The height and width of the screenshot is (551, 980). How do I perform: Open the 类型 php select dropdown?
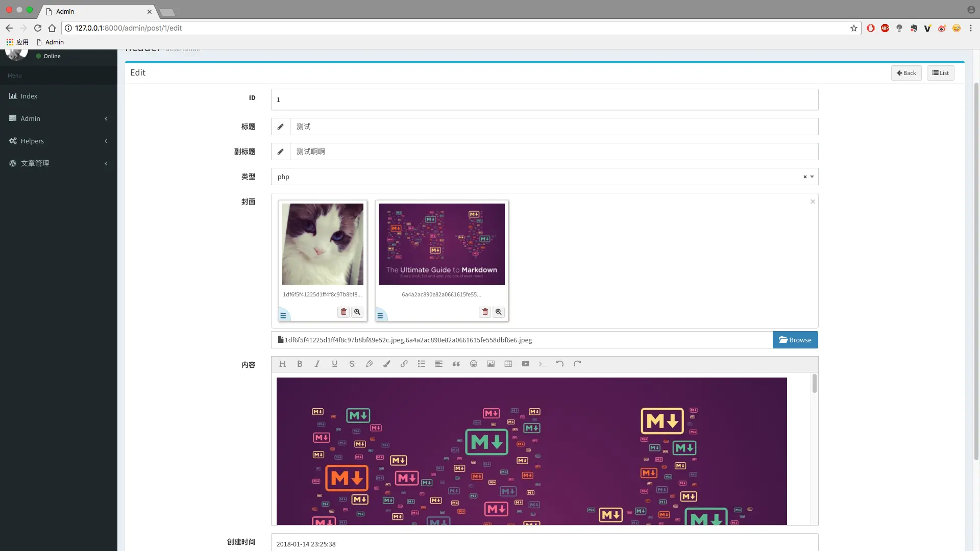pos(541,177)
